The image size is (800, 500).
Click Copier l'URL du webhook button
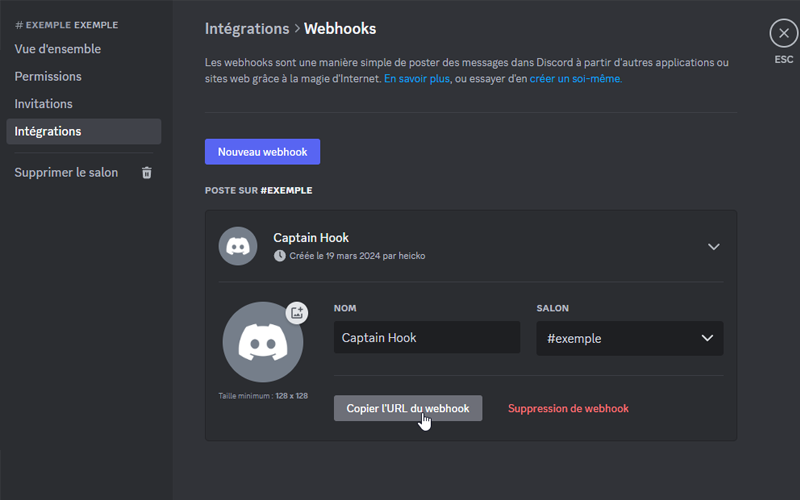tap(407, 408)
